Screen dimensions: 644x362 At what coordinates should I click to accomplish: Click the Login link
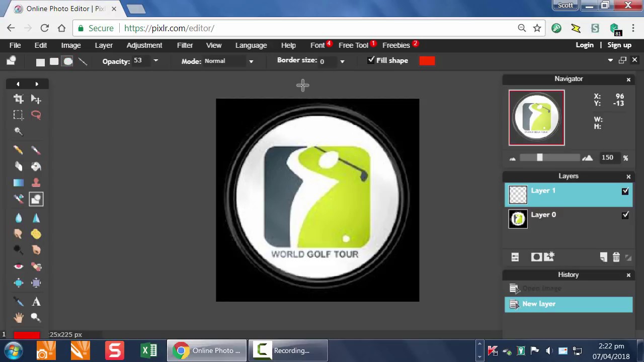[x=585, y=45]
